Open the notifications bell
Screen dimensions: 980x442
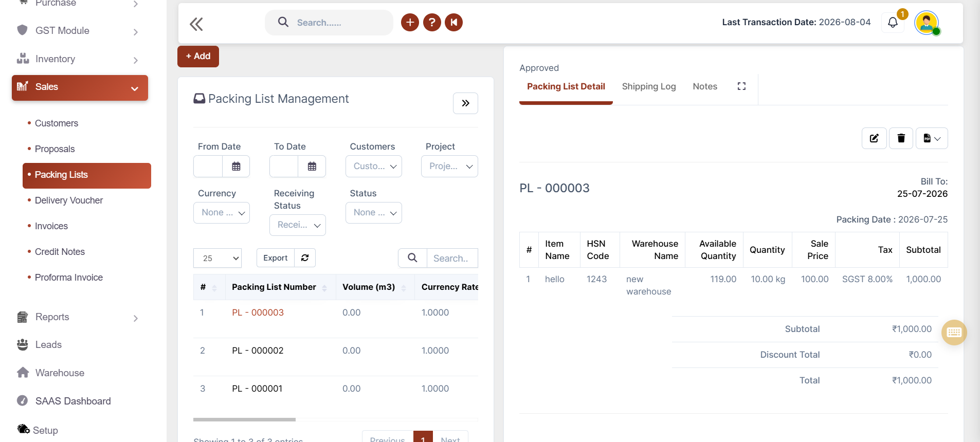click(893, 22)
